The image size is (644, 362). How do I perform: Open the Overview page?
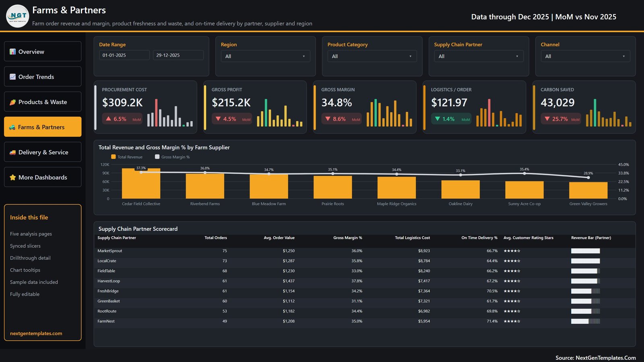(43, 51)
